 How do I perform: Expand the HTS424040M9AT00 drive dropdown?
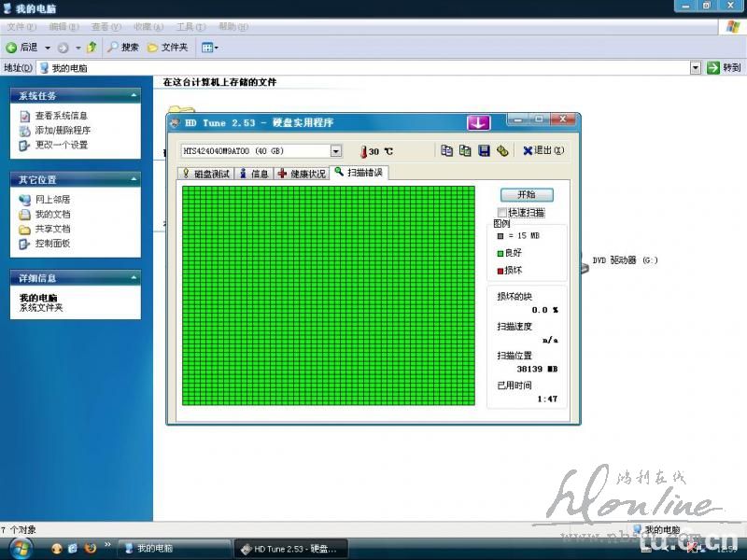point(336,151)
